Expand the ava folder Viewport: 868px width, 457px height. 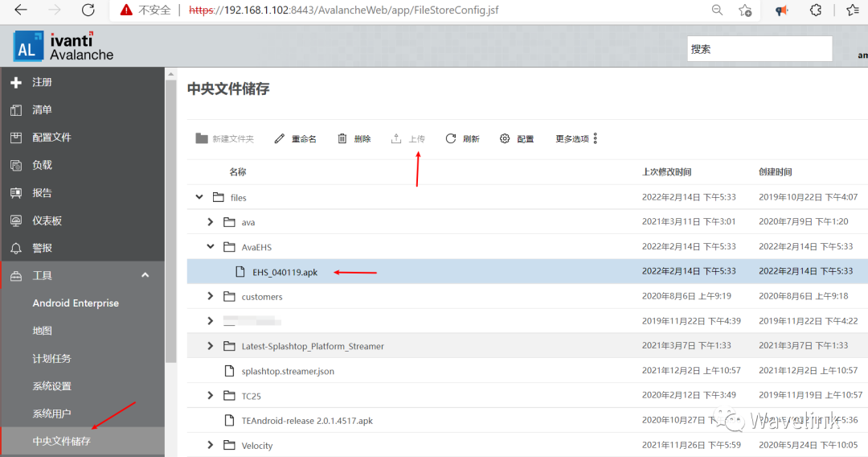(x=211, y=222)
